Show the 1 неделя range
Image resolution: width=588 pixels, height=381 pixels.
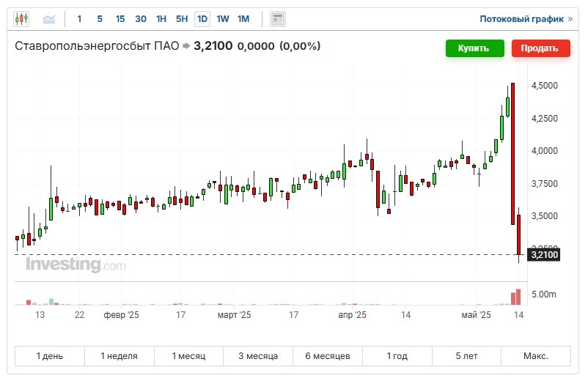(x=120, y=355)
